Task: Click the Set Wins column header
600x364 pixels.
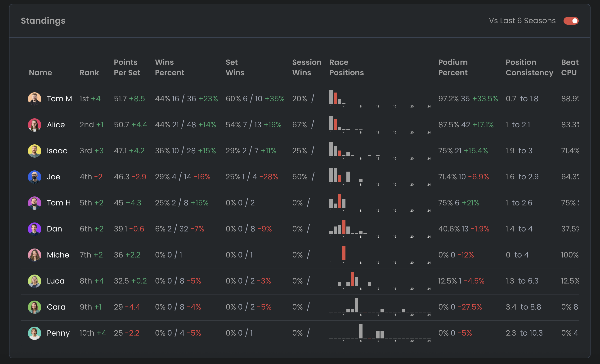Action: pos(235,67)
